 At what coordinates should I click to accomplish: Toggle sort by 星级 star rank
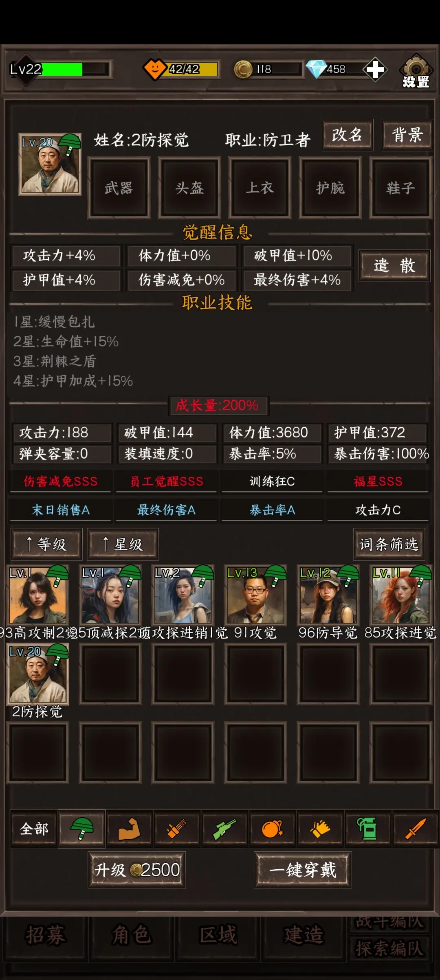tap(123, 544)
